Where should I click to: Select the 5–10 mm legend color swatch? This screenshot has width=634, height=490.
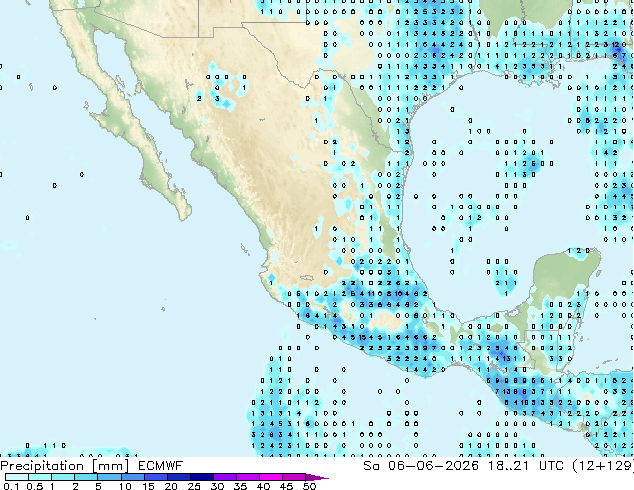tap(109, 477)
